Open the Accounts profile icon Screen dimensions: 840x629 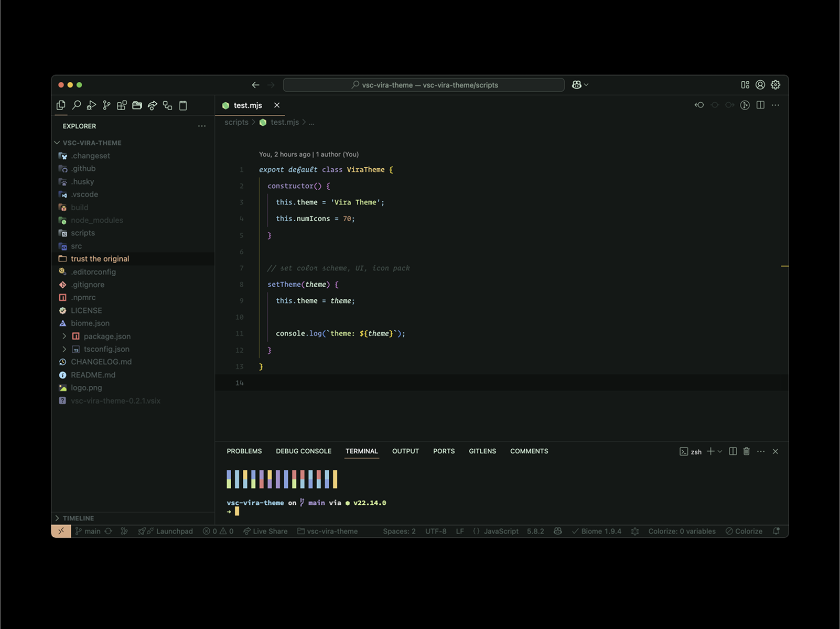(760, 85)
